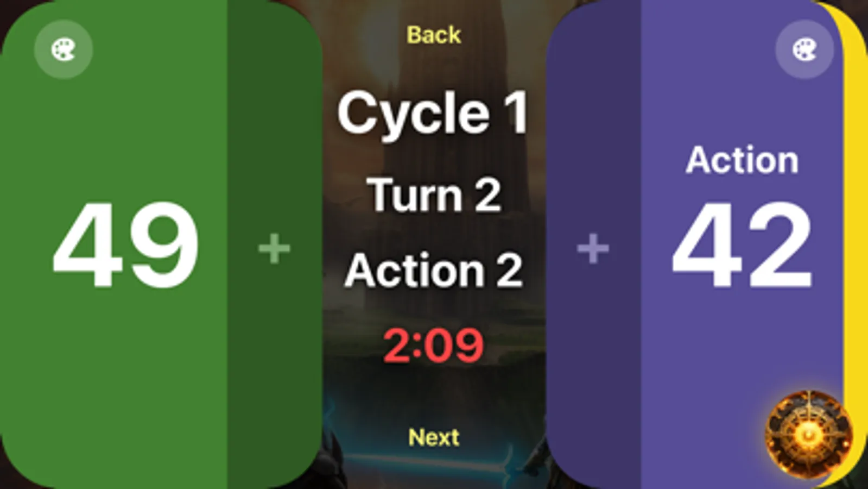Open green player's color palette icon
Image resolution: width=868 pixels, height=489 pixels.
pyautogui.click(x=64, y=49)
